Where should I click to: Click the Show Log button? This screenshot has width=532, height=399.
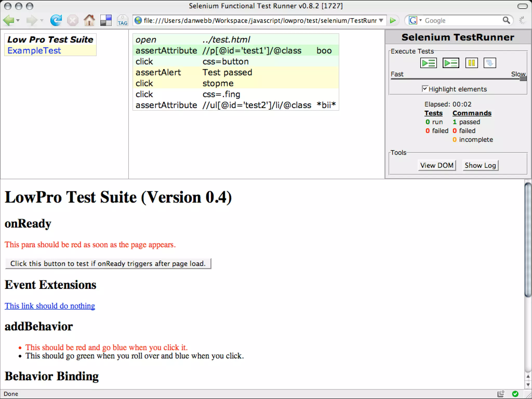click(x=480, y=165)
